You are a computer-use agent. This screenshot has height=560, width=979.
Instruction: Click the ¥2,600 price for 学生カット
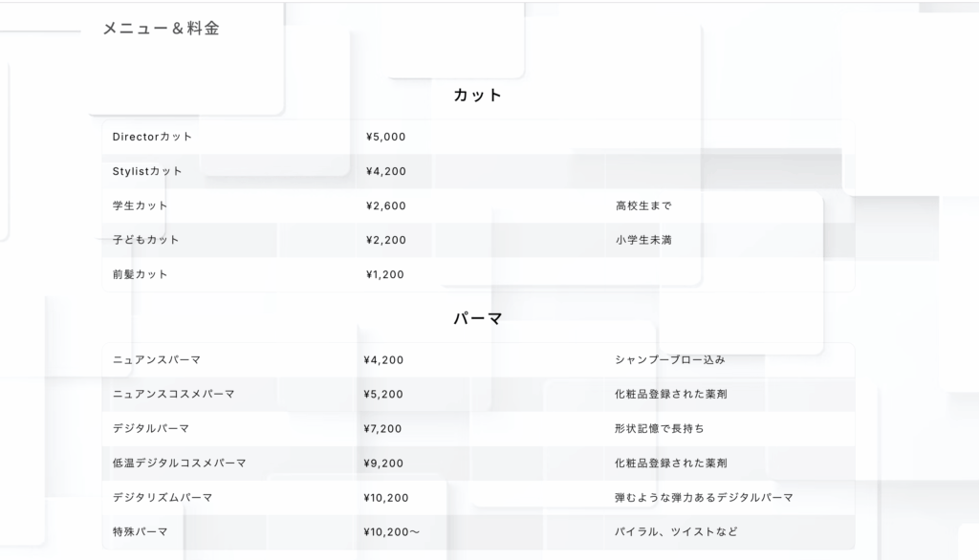[386, 205]
